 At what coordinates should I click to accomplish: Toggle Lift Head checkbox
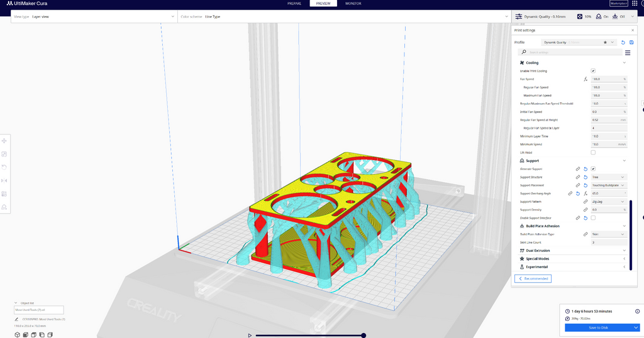click(593, 153)
